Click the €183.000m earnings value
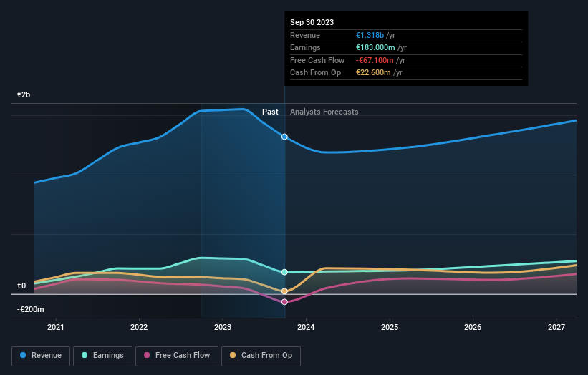Viewport: 588px width, 375px height. tap(375, 47)
